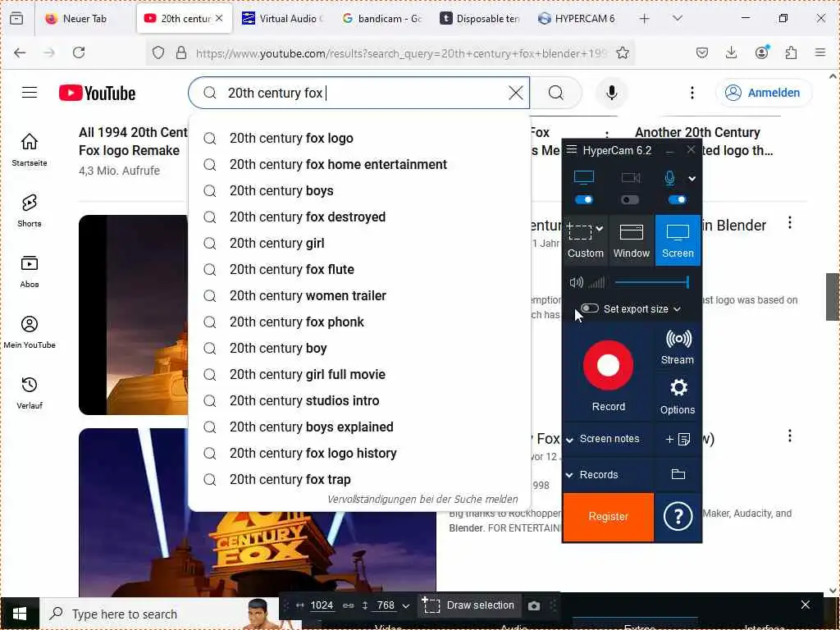Open HyperCam hamburger menu
Image resolution: width=840 pixels, height=630 pixels.
point(572,149)
